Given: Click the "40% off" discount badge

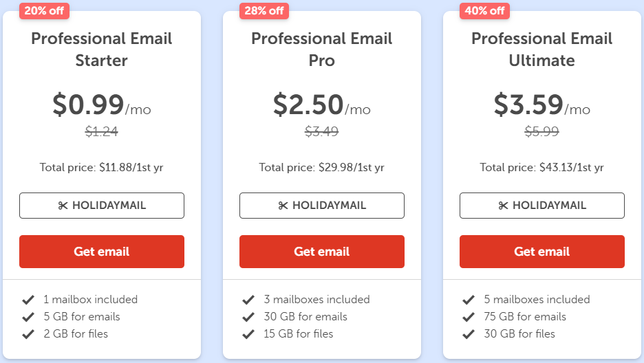Looking at the screenshot, I should 484,10.
